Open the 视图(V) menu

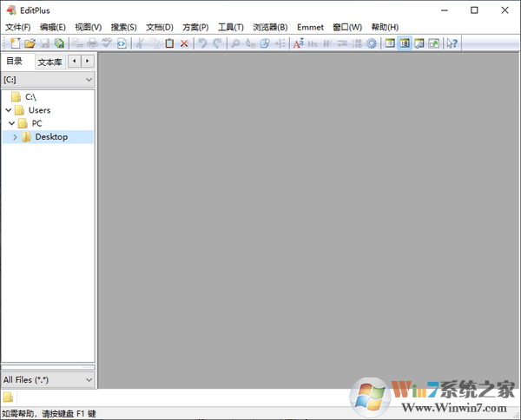click(88, 27)
